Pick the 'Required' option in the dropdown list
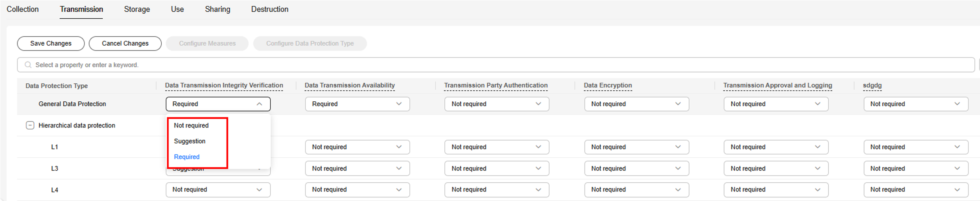 [x=187, y=157]
